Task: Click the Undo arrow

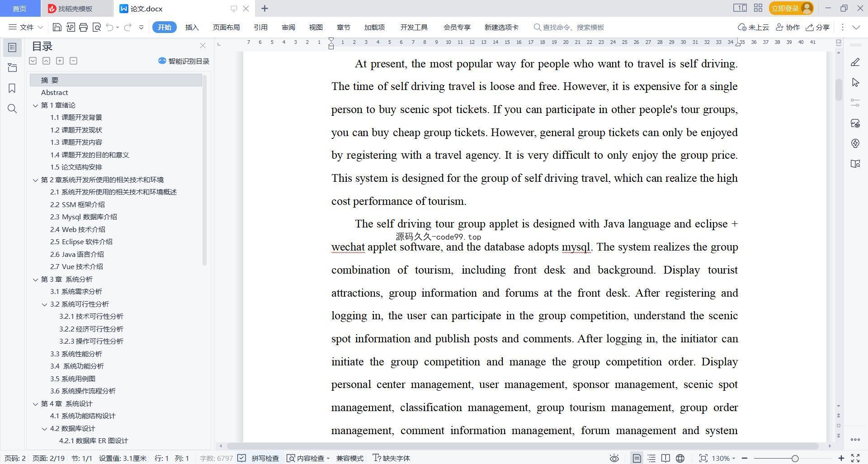Action: click(109, 27)
